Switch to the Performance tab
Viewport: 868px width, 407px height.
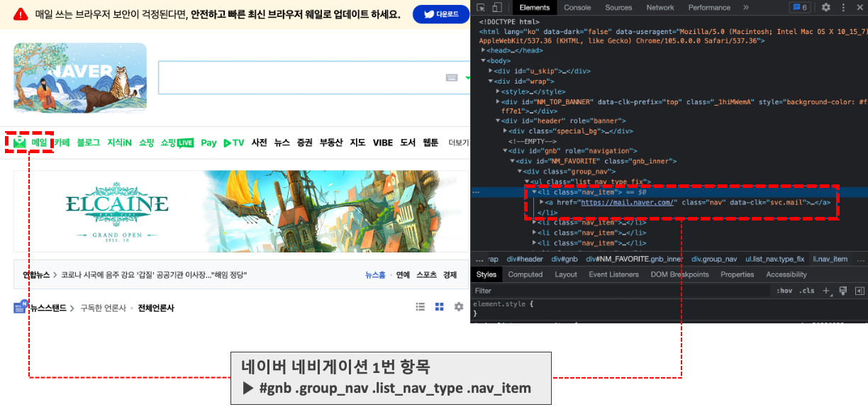tap(709, 8)
